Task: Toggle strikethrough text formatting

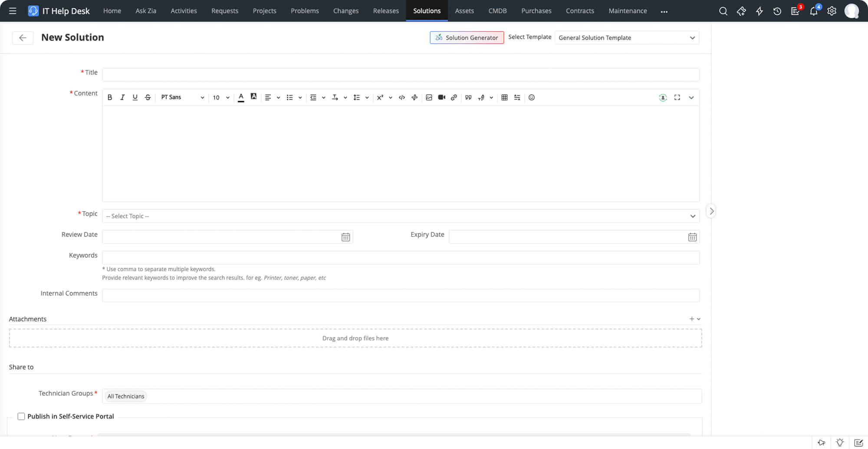Action: [148, 97]
